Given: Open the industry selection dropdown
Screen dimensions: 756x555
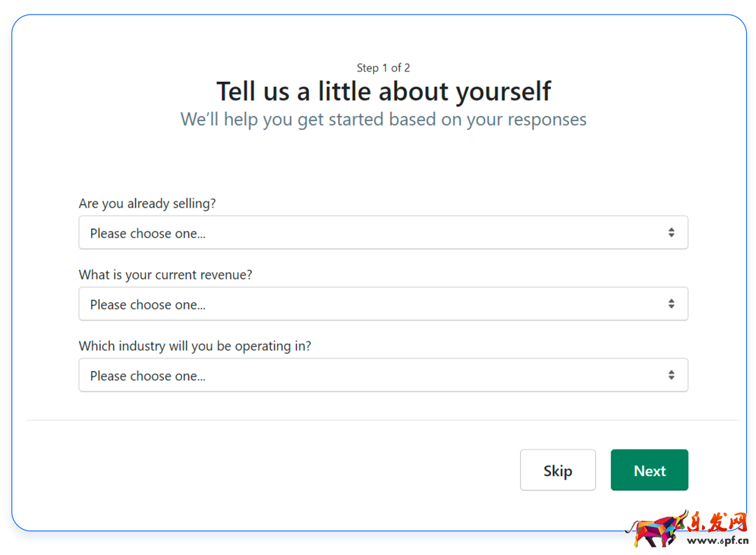Looking at the screenshot, I should [383, 375].
